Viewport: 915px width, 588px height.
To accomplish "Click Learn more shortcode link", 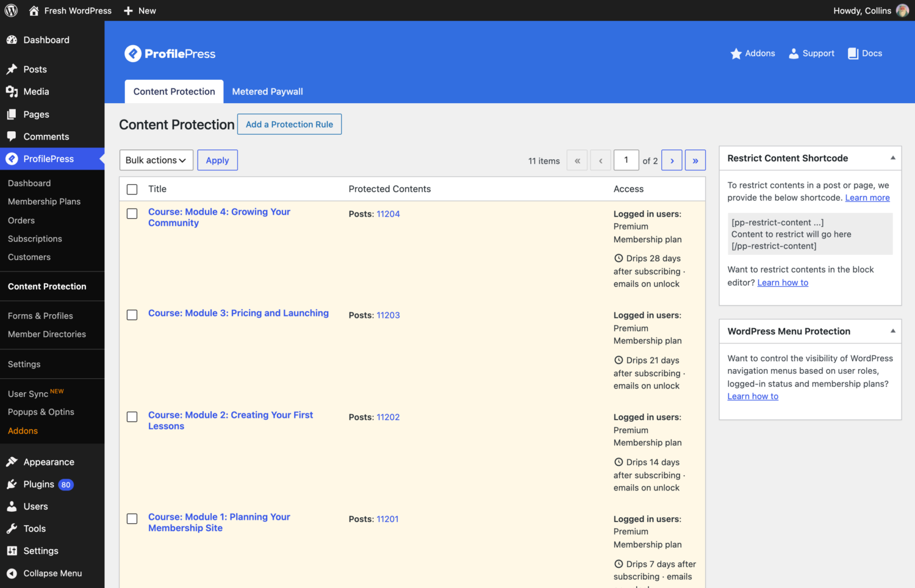I will (867, 198).
